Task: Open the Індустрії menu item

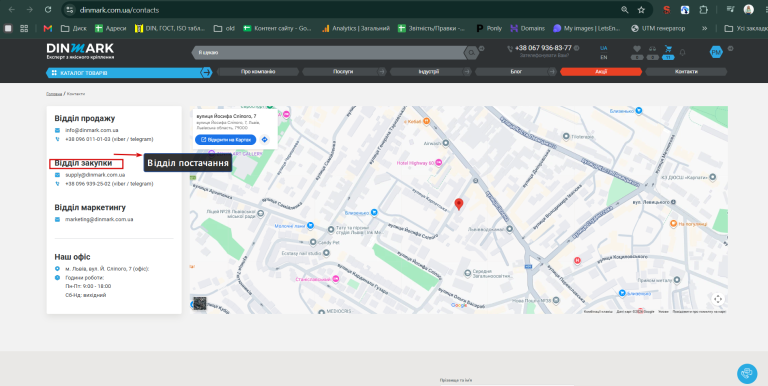Action: (429, 72)
